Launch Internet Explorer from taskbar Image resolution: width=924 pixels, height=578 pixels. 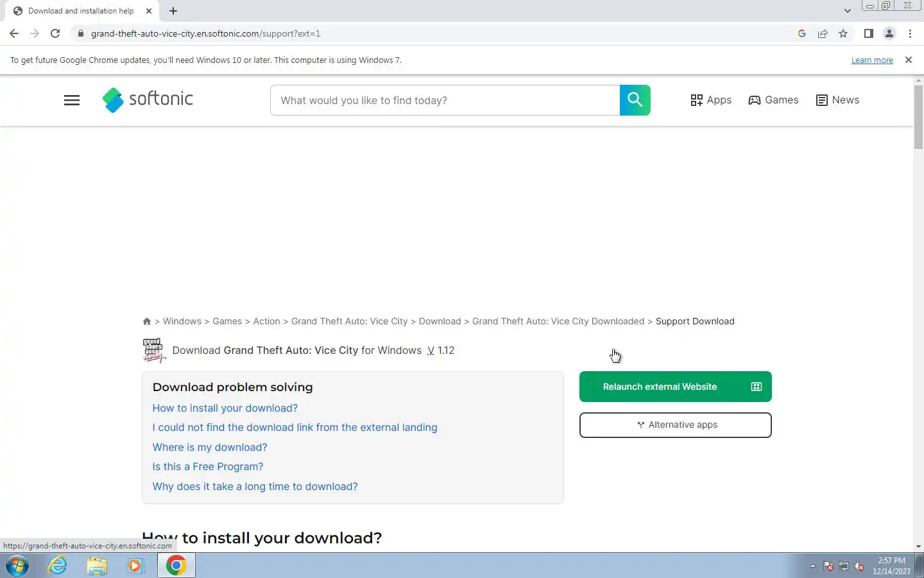58,566
